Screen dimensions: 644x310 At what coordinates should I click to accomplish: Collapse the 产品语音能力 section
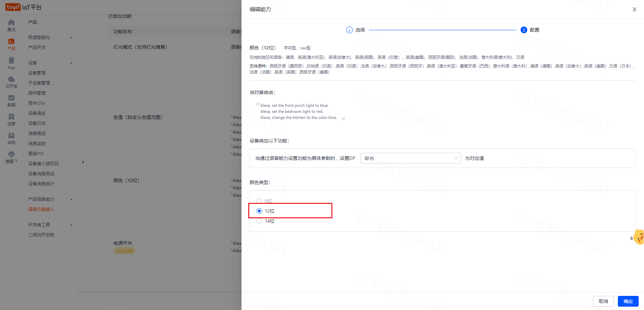[x=71, y=199]
